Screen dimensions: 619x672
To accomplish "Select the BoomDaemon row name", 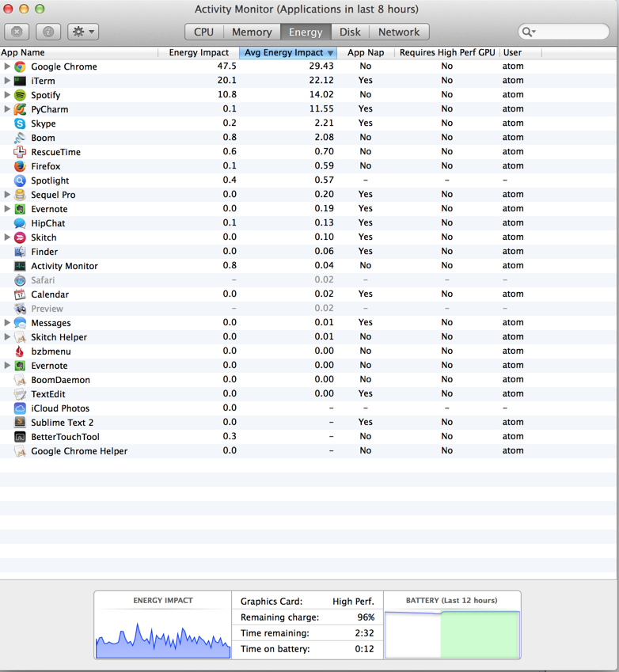I will [60, 380].
